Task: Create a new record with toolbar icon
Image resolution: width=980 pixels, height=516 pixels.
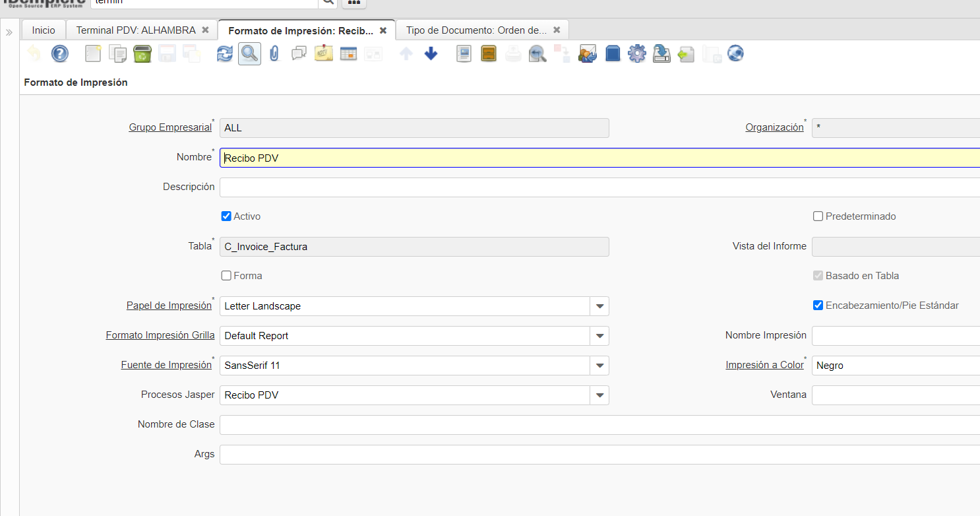Action: point(93,53)
